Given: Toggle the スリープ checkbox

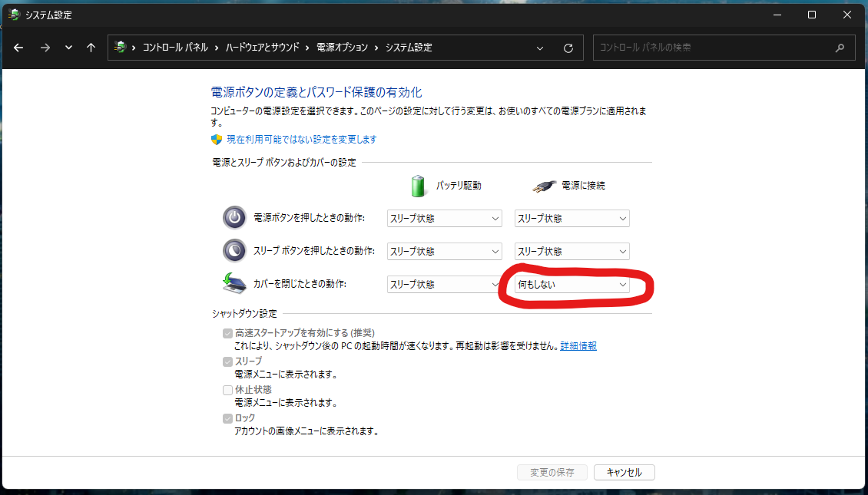Looking at the screenshot, I should point(227,361).
